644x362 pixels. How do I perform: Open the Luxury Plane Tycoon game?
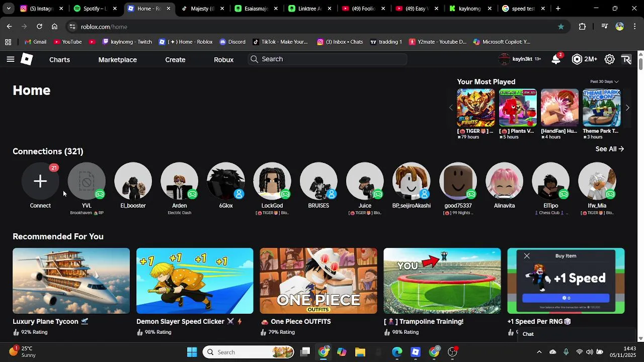(x=71, y=281)
